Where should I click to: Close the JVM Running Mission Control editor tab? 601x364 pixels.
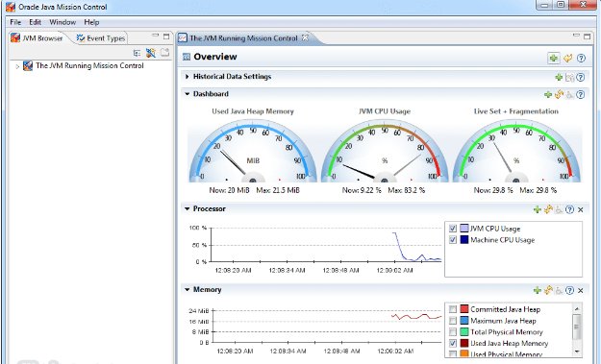(x=305, y=37)
